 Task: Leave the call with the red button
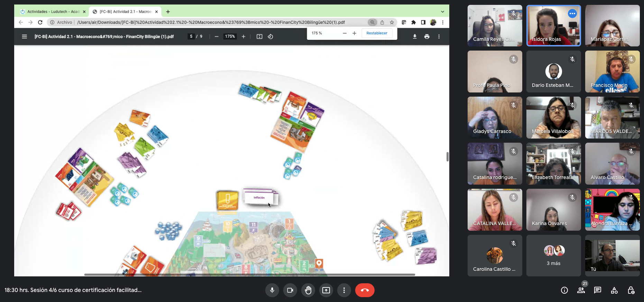(365, 290)
